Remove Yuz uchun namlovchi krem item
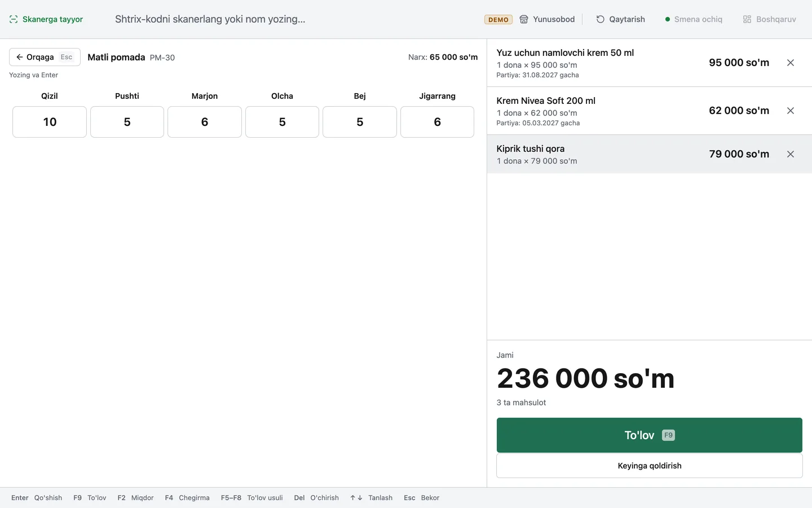 tap(791, 63)
